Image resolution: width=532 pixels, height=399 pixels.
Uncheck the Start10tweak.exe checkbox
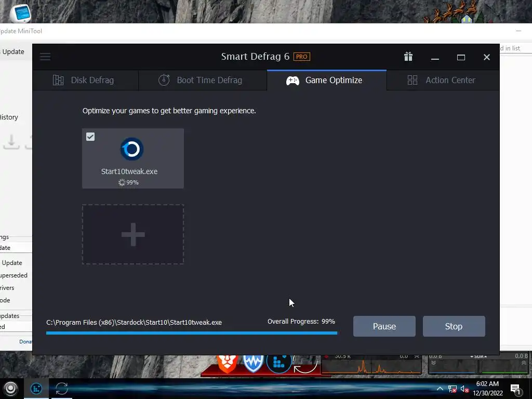(90, 137)
